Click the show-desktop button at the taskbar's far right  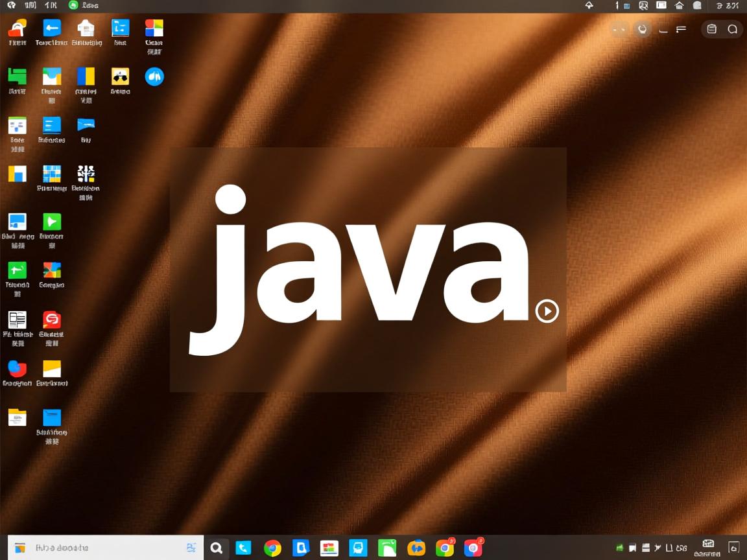(733, 548)
